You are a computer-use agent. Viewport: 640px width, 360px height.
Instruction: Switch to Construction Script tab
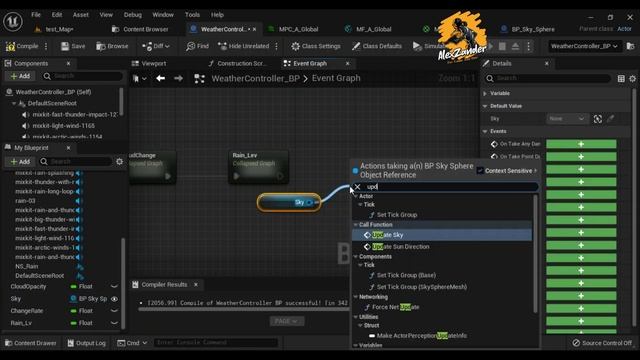pos(237,64)
